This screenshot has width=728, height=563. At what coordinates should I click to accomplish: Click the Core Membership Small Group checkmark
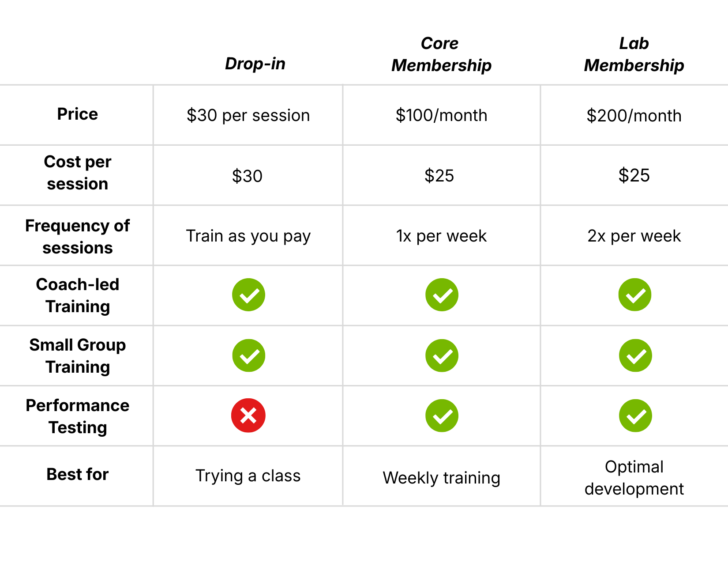click(442, 355)
